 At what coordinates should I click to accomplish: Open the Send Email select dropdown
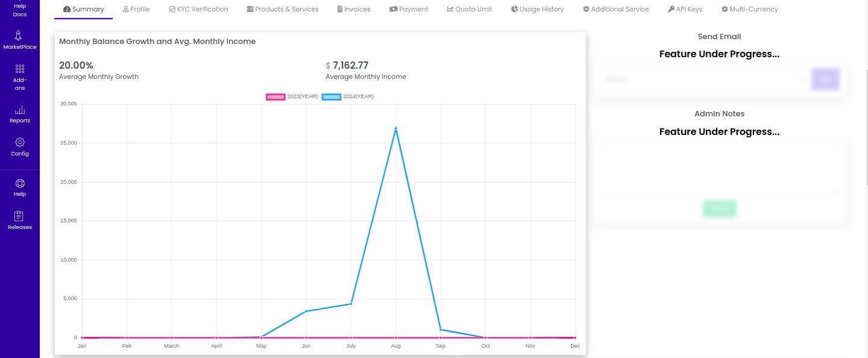tap(703, 79)
